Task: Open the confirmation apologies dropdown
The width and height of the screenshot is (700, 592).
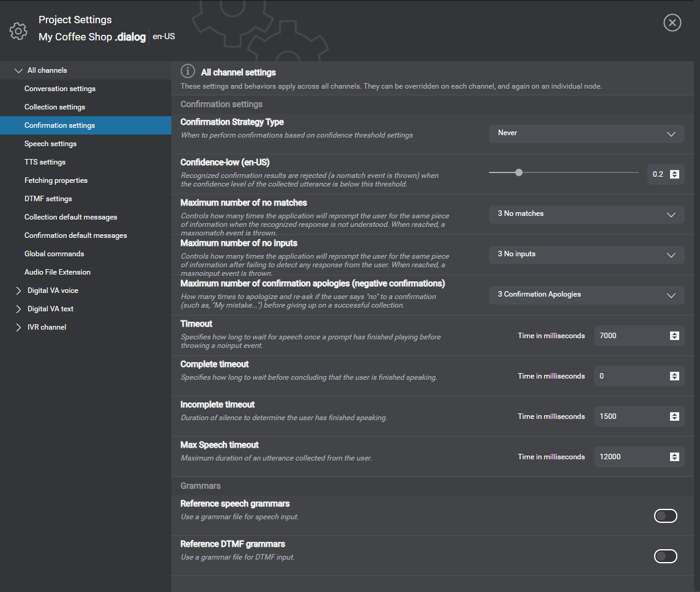Action: pos(586,295)
